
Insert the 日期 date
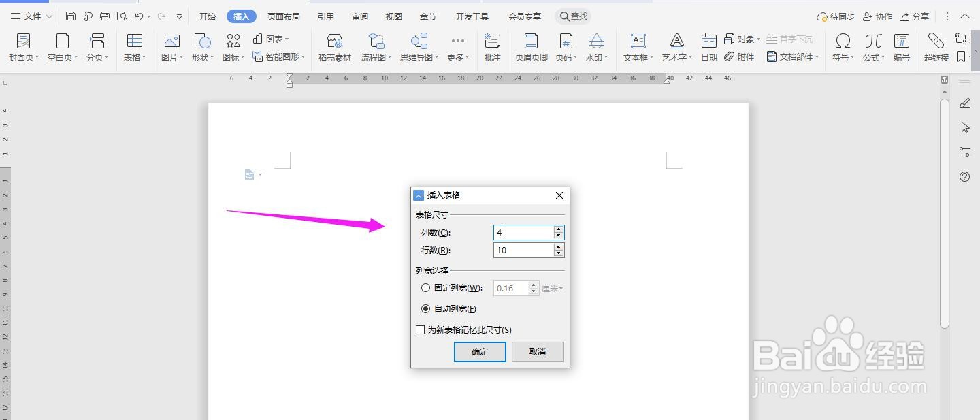tap(709, 48)
